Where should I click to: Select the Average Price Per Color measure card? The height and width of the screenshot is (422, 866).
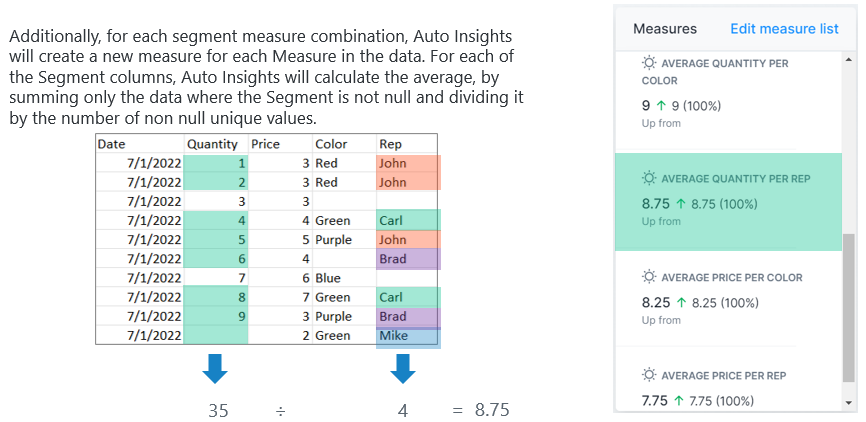pyautogui.click(x=727, y=300)
